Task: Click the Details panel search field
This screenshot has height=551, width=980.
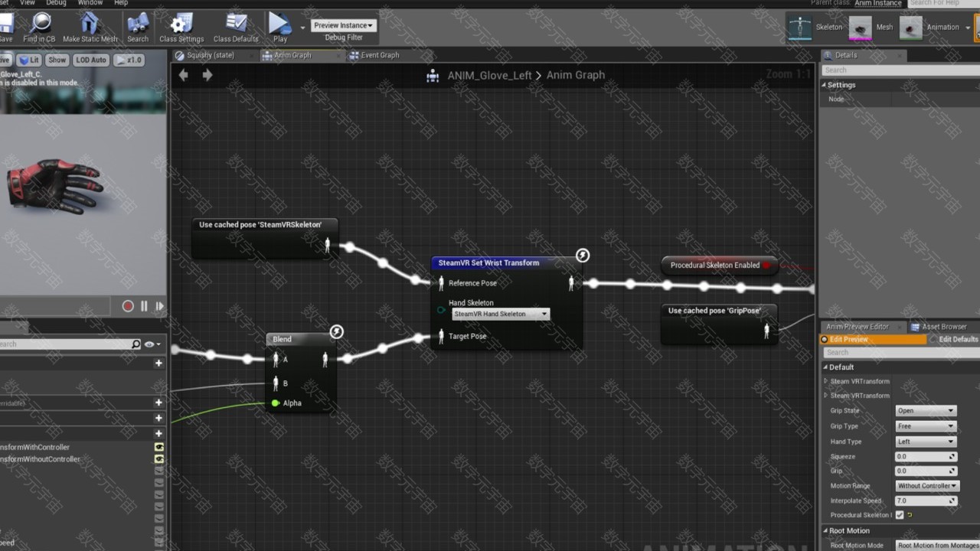Action: point(900,70)
